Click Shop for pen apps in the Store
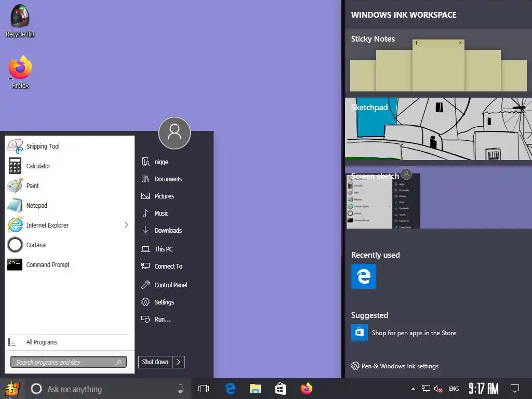This screenshot has width=532, height=399. (x=414, y=333)
